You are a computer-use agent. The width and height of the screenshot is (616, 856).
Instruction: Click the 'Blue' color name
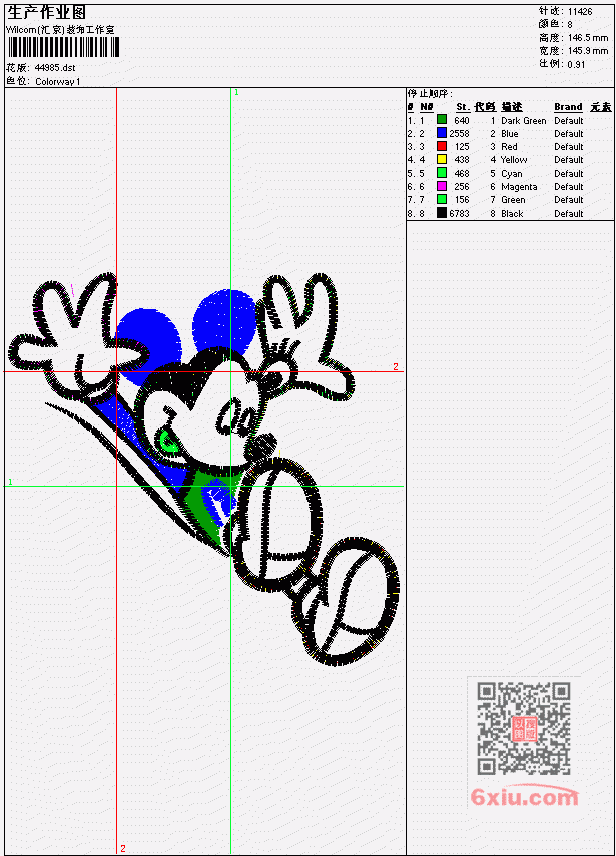tap(510, 134)
